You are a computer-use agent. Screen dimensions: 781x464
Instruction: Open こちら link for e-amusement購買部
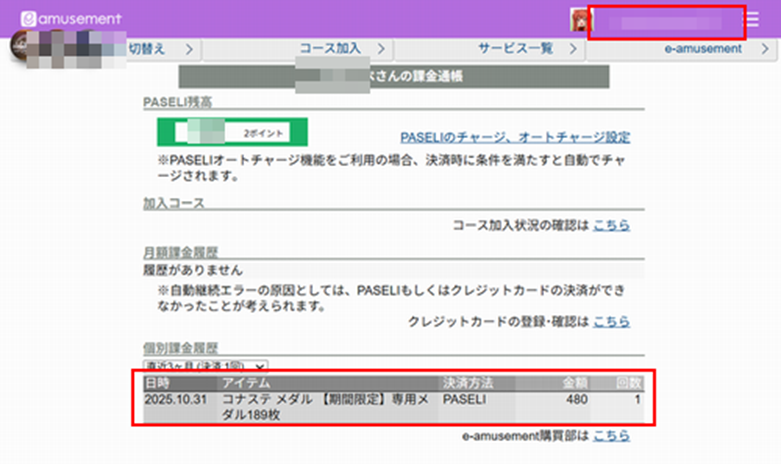[x=611, y=436]
